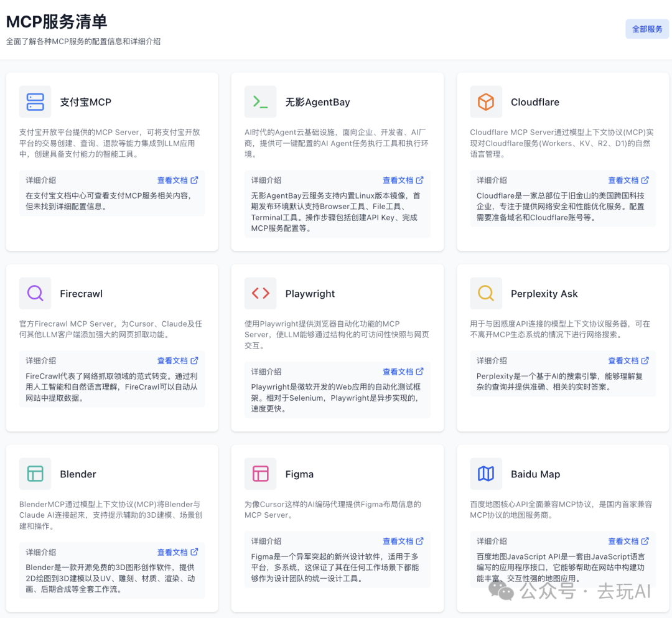Image resolution: width=672 pixels, height=618 pixels.
Task: Click the 全部服务 button
Action: [646, 29]
